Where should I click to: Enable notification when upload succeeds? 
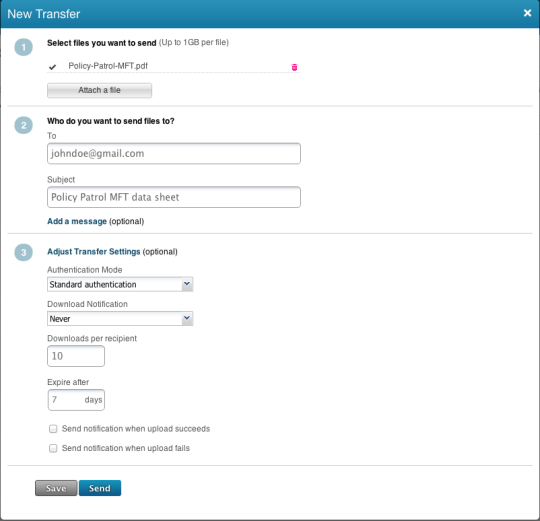53,429
